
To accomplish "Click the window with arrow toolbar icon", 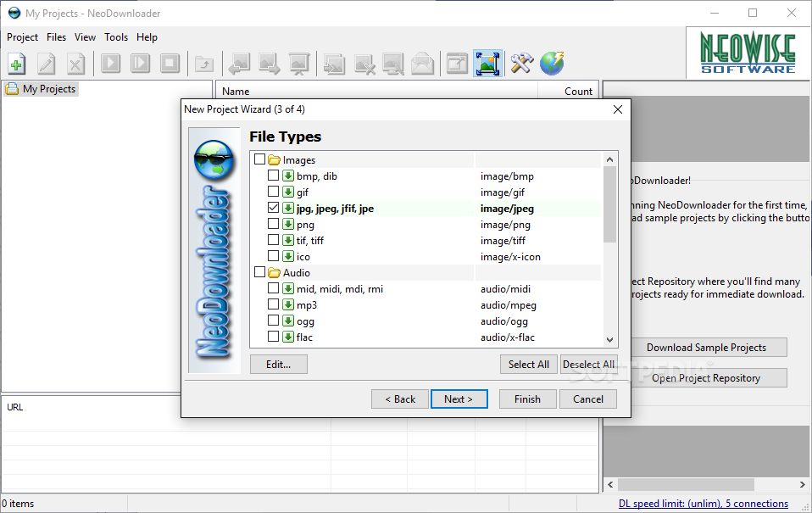I will pyautogui.click(x=457, y=64).
